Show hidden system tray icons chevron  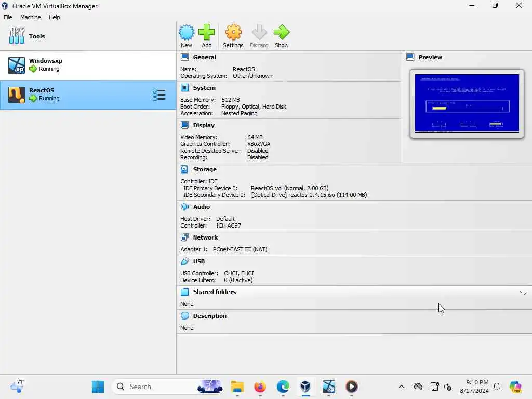402,387
